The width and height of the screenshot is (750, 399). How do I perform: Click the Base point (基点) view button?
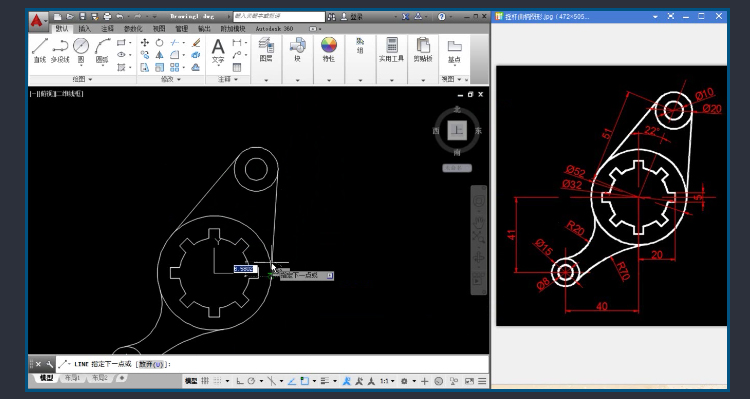[454, 52]
